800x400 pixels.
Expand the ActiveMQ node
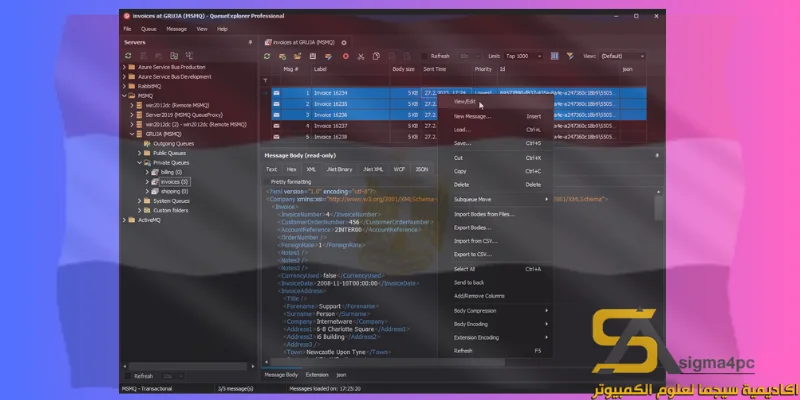click(x=124, y=220)
